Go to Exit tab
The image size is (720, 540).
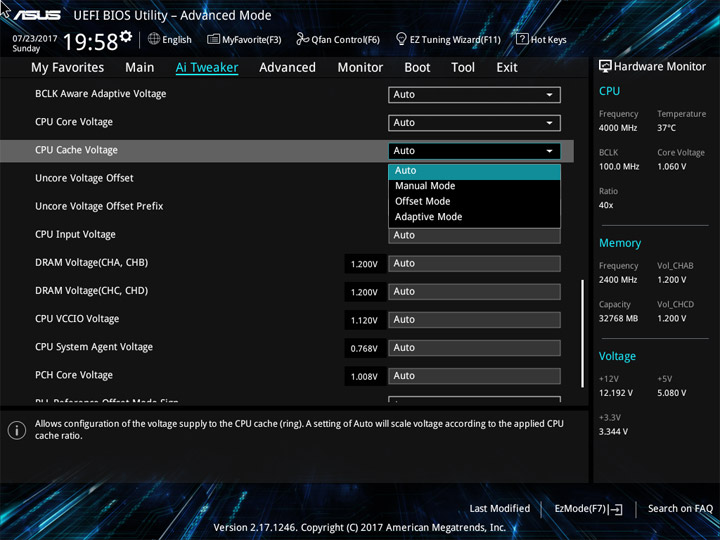(x=507, y=68)
